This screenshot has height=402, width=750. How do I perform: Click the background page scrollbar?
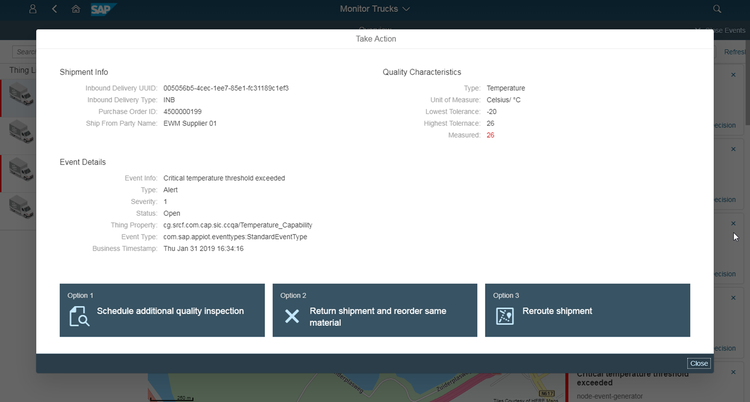click(748, 81)
